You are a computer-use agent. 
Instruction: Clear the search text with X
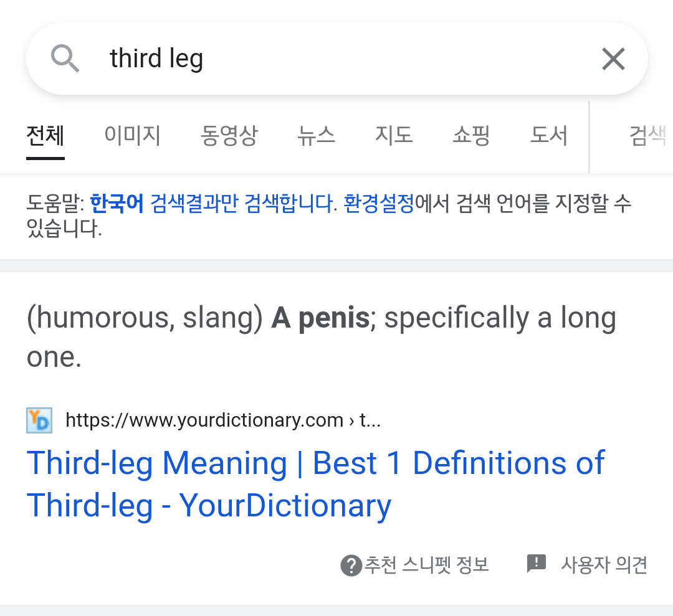(x=613, y=59)
